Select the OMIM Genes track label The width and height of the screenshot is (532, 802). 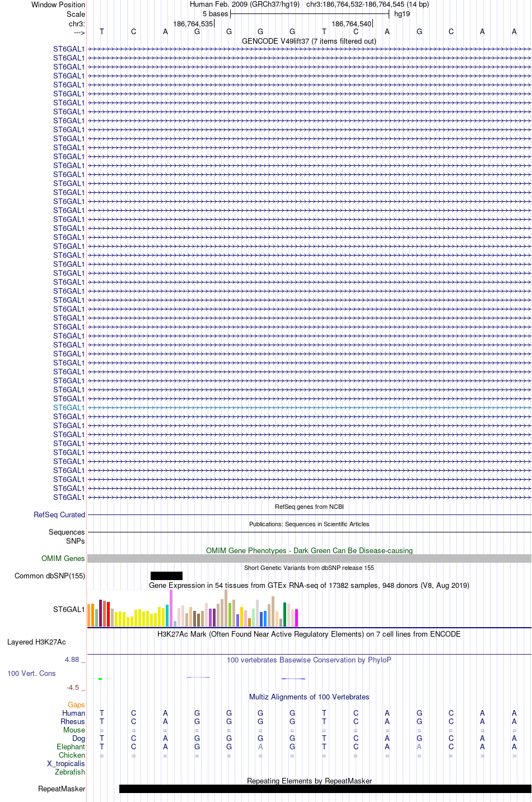pos(63,558)
